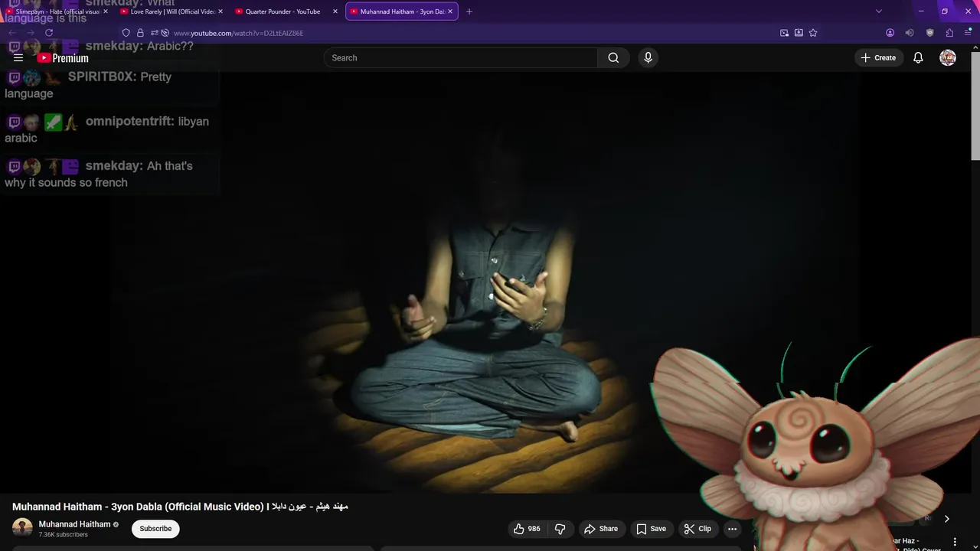Close the Slimepayn - Hate tab

coord(106,11)
